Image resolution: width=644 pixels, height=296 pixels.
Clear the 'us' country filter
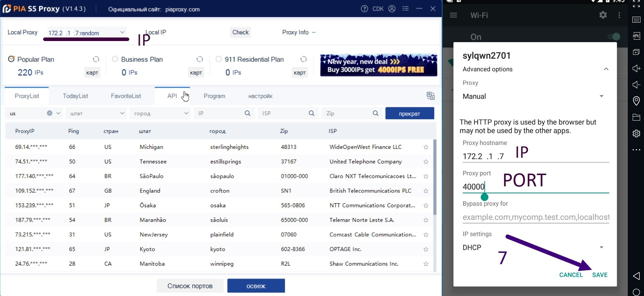click(49, 113)
